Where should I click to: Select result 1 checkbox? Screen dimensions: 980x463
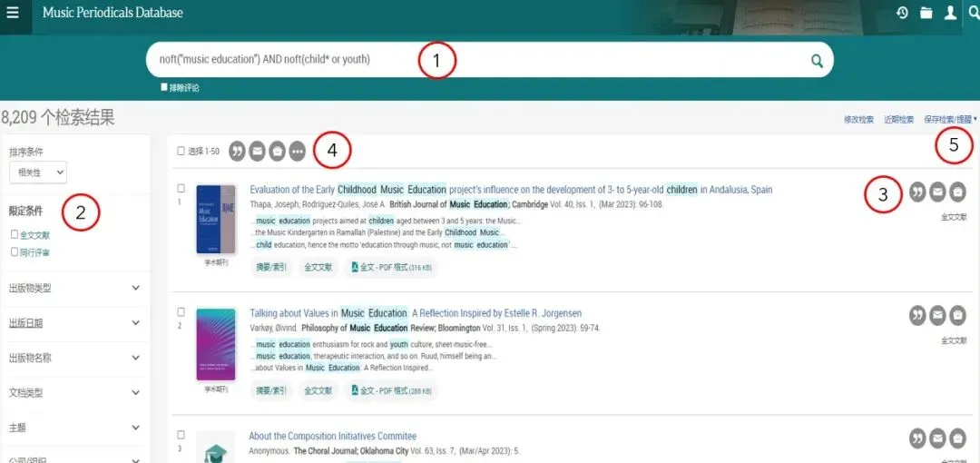tap(181, 188)
